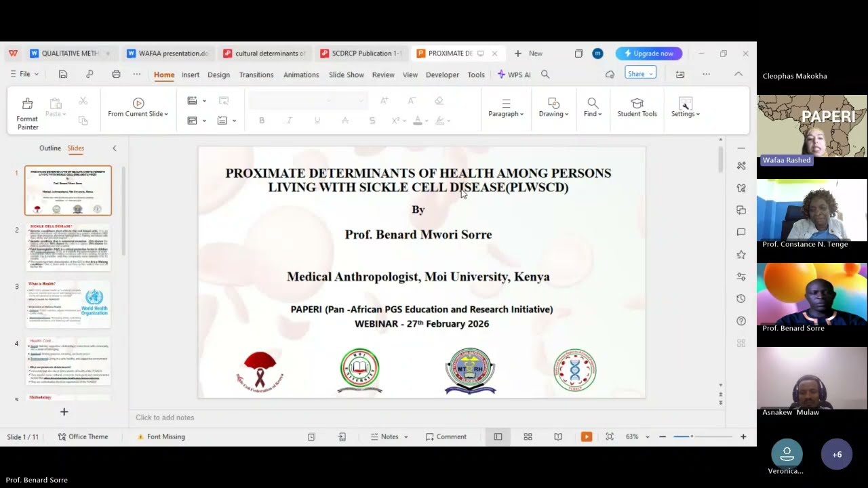Toggle Strikethrough formatting
868x488 pixels.
(x=344, y=121)
